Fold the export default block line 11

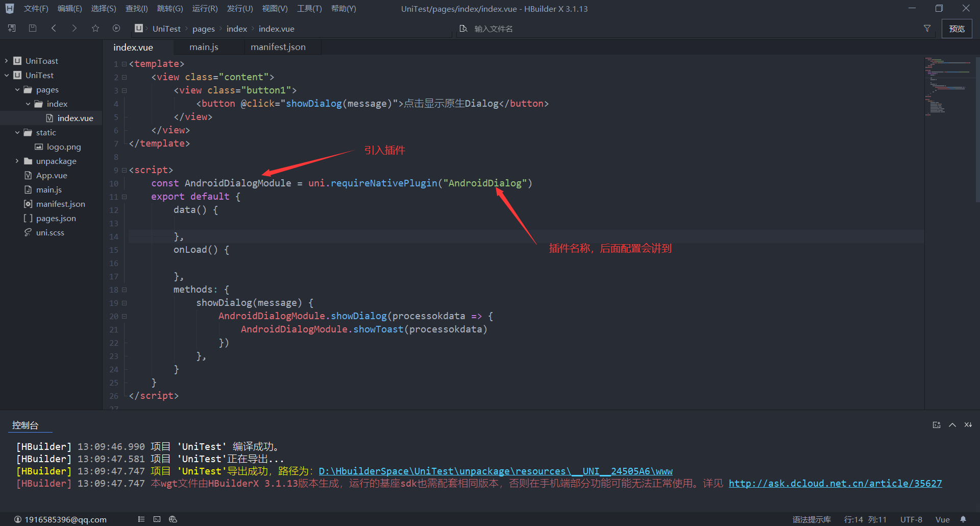(x=124, y=197)
